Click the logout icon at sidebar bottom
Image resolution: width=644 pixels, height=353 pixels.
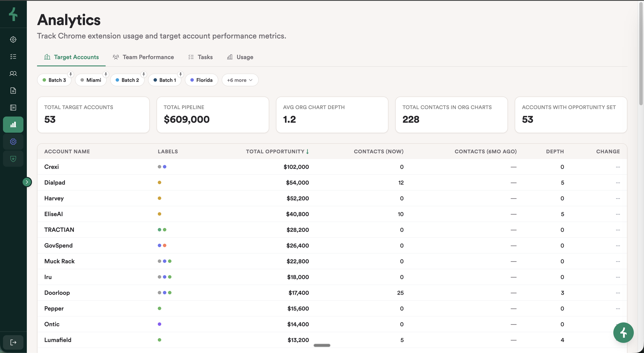[13, 342]
